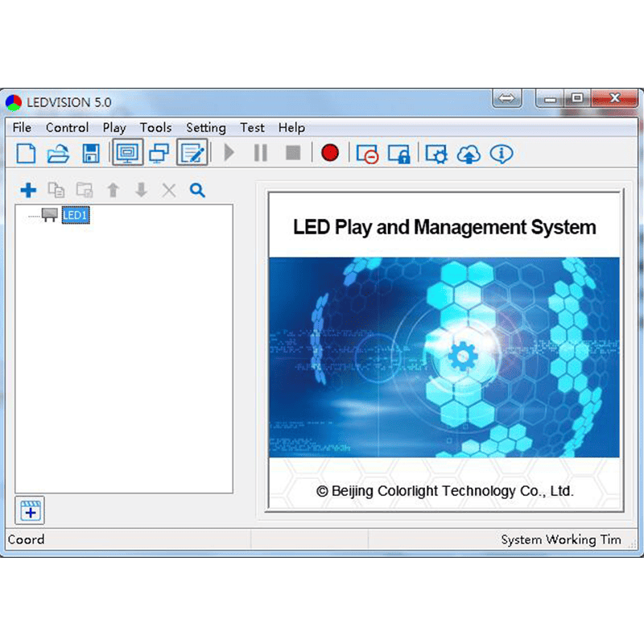Search with the magnifier icon
The height and width of the screenshot is (644, 644).
197,190
